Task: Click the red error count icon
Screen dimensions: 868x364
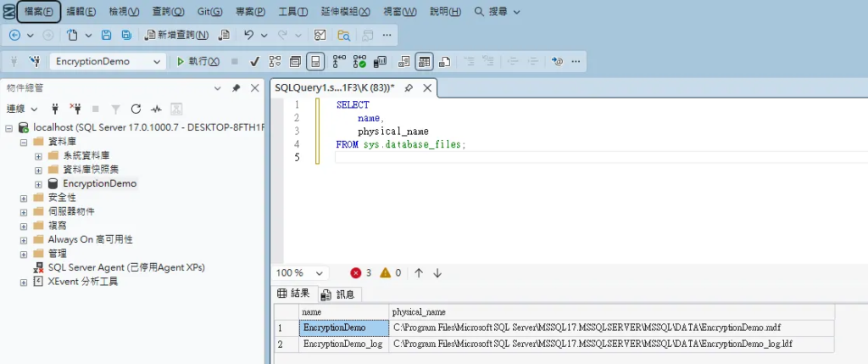Action: tap(356, 273)
